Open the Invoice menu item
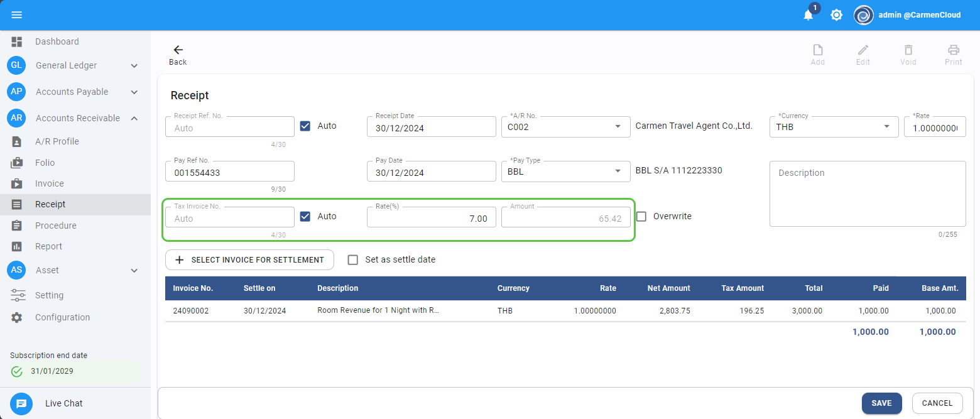The height and width of the screenshot is (419, 980). (50, 183)
